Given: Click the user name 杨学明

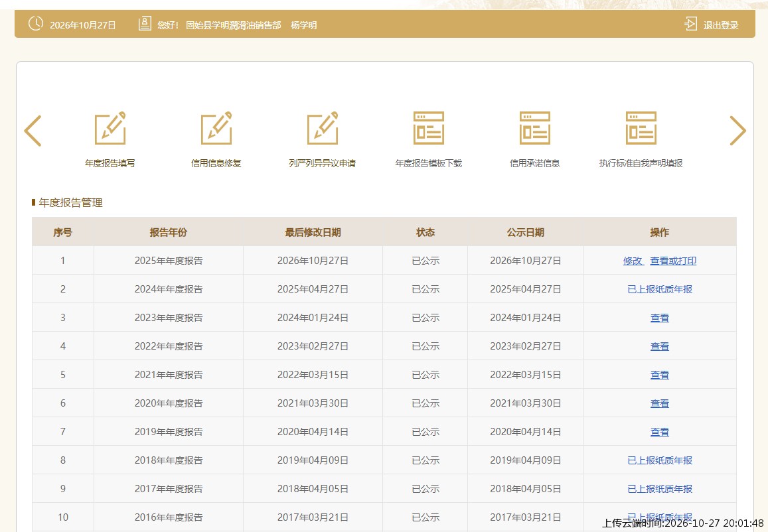Looking at the screenshot, I should click(303, 25).
